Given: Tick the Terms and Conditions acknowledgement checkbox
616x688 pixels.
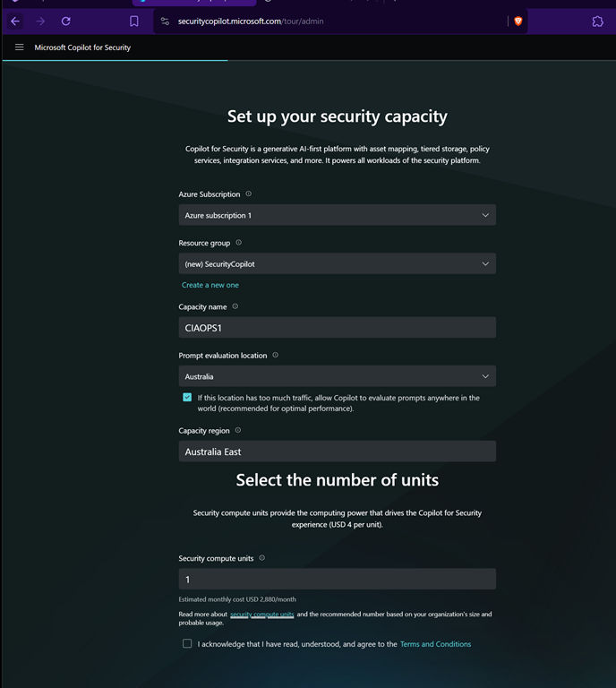Looking at the screenshot, I should click(187, 643).
